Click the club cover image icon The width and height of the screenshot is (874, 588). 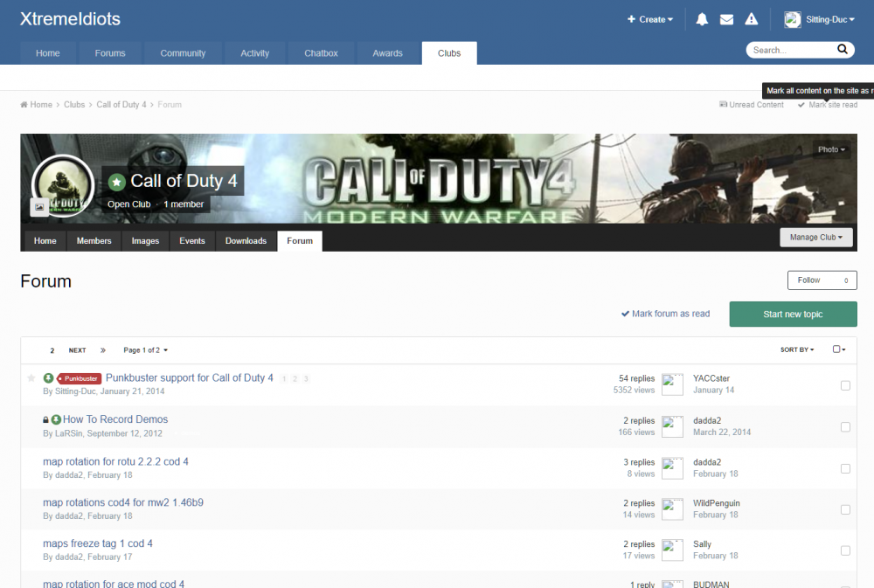[38, 206]
